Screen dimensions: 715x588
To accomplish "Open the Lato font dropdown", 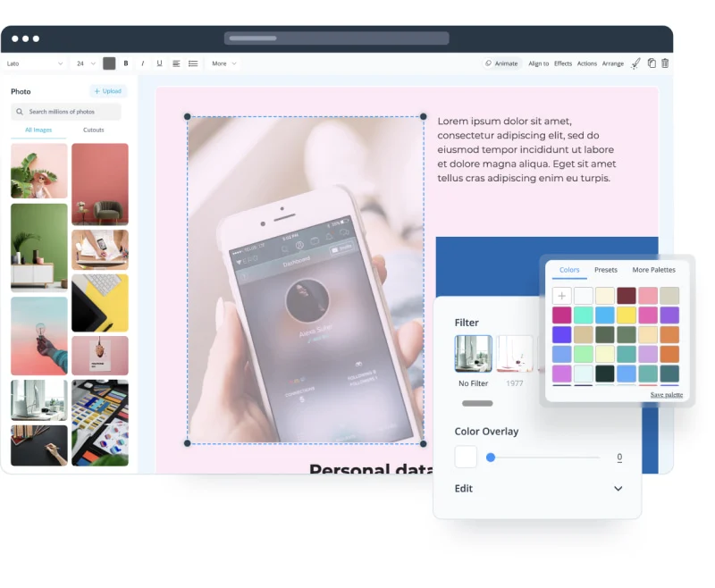I will click(x=35, y=63).
